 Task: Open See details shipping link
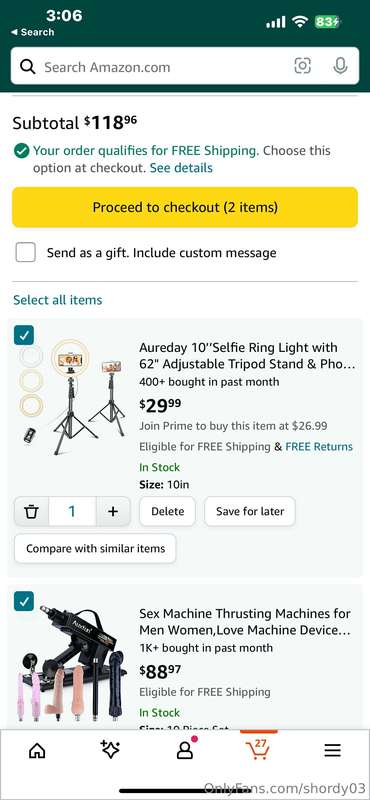click(x=181, y=168)
